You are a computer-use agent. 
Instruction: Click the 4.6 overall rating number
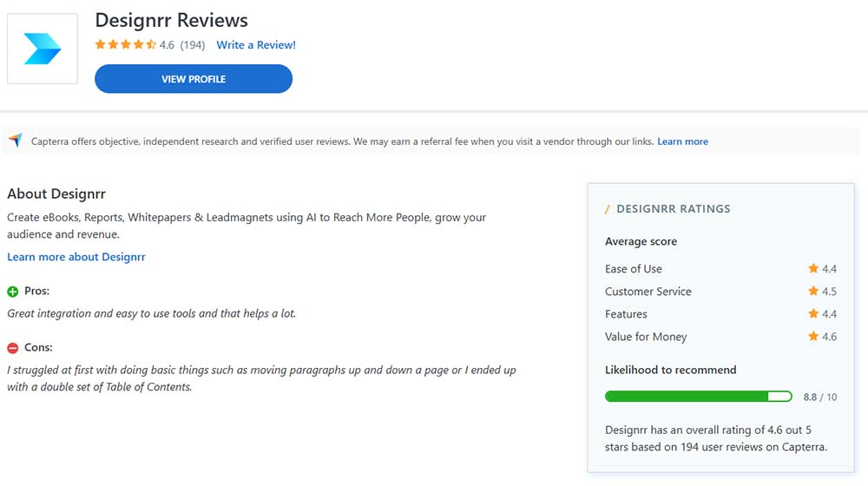point(167,45)
